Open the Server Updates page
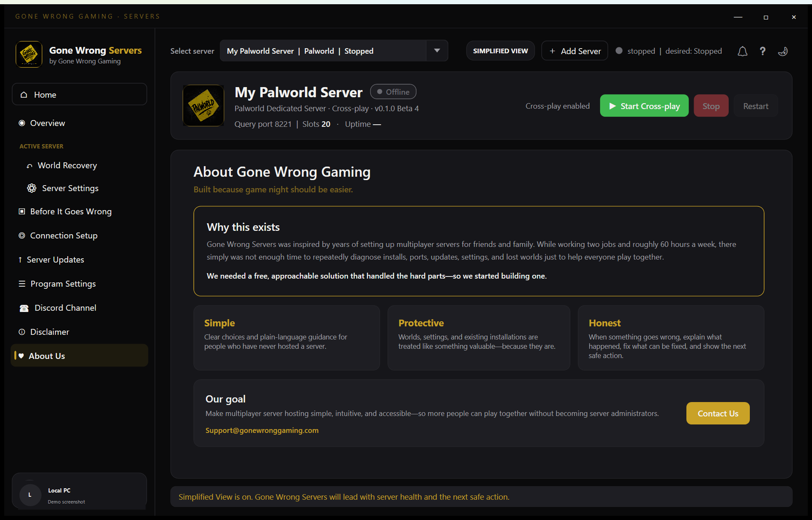The width and height of the screenshot is (812, 520). (80, 260)
